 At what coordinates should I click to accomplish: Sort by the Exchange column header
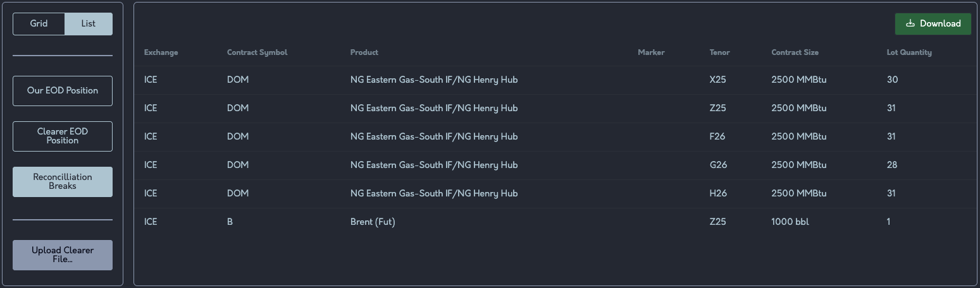tap(161, 52)
